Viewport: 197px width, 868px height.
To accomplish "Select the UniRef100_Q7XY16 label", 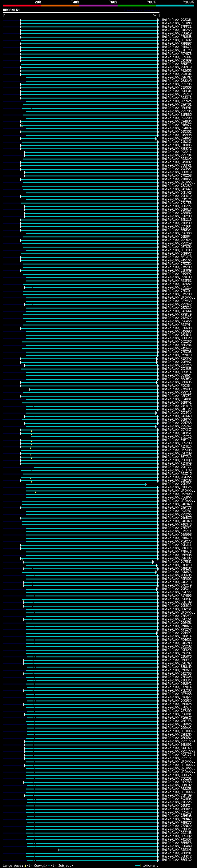I will click(x=176, y=437).
